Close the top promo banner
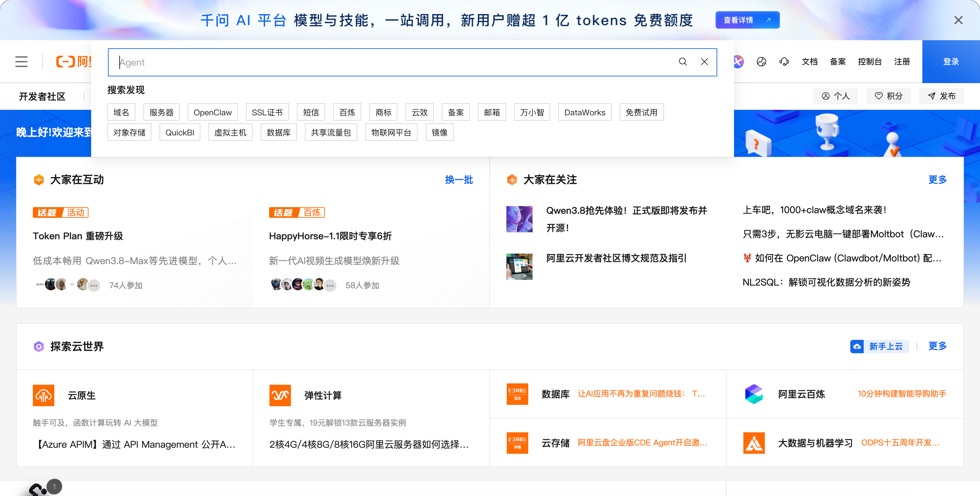Screen dimensions: 980x496 click(x=958, y=20)
